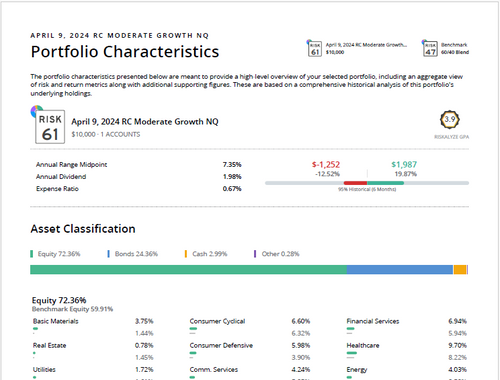Click the Asset Classification heading

tap(83, 229)
